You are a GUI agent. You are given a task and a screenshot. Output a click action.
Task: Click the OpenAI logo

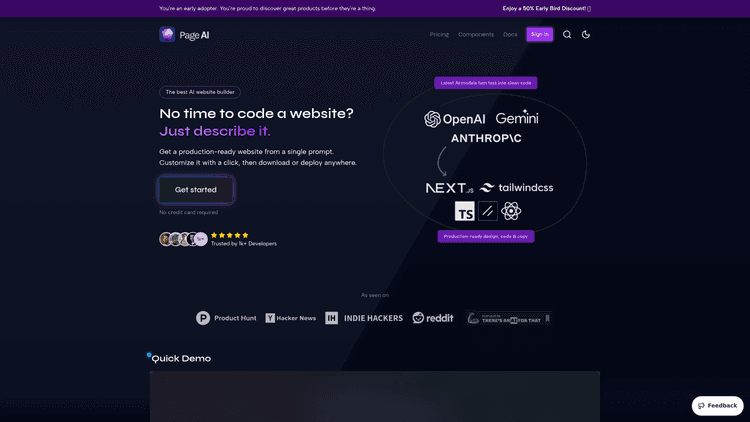454,119
